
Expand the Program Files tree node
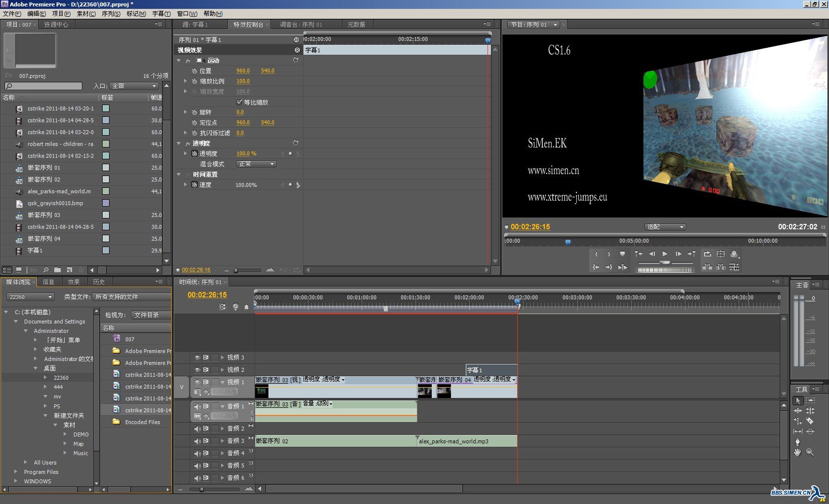pyautogui.click(x=16, y=472)
